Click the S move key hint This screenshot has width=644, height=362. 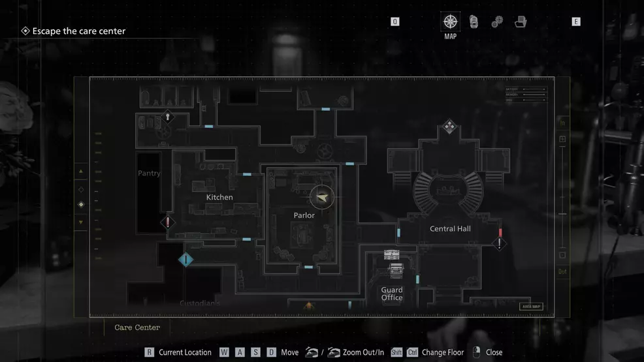pyautogui.click(x=255, y=352)
